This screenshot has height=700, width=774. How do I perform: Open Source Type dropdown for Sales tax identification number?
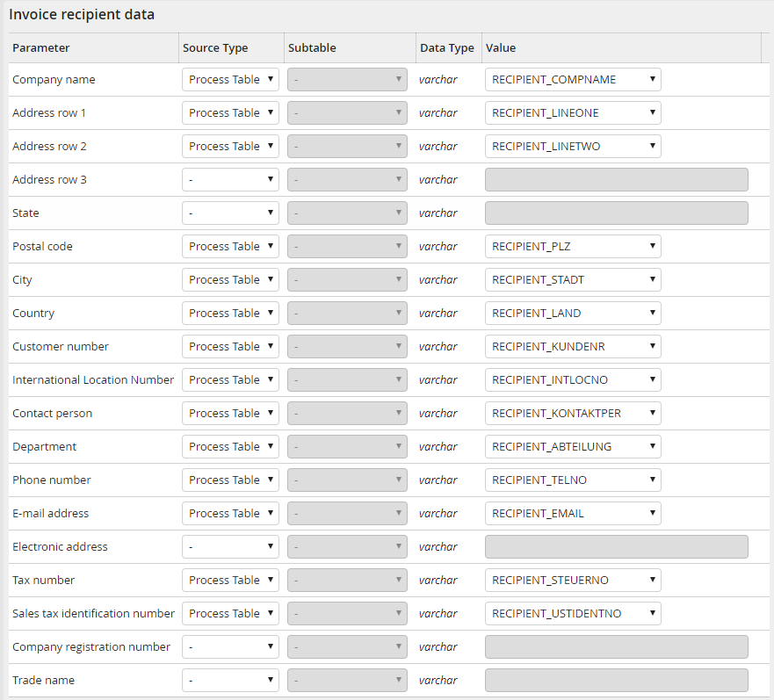tap(230, 614)
